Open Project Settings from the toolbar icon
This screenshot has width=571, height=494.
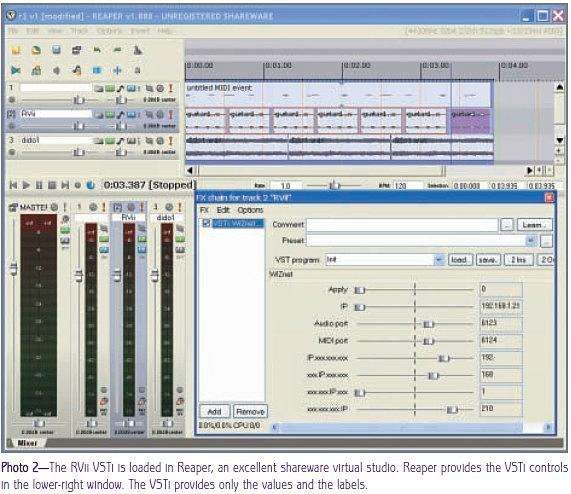click(x=76, y=50)
